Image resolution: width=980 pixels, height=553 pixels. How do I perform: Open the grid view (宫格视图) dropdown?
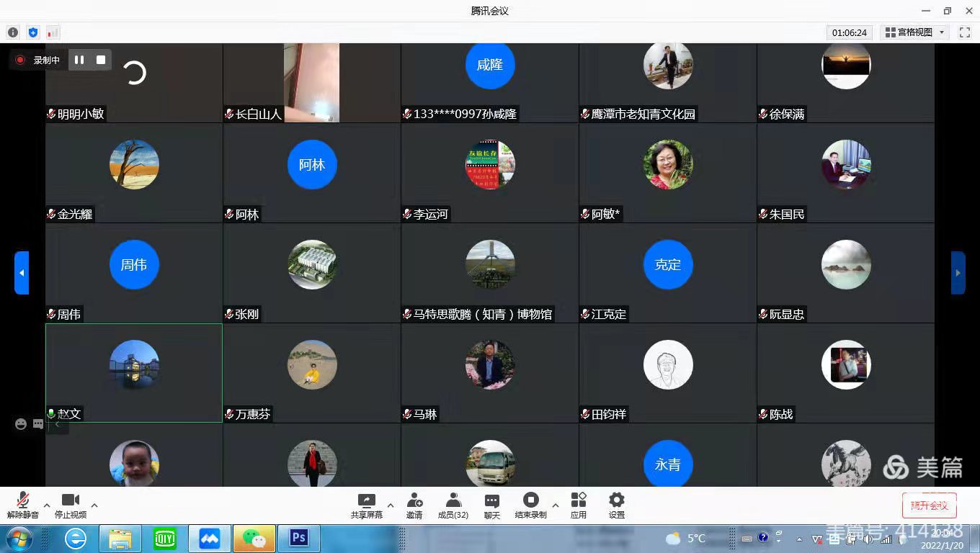915,32
